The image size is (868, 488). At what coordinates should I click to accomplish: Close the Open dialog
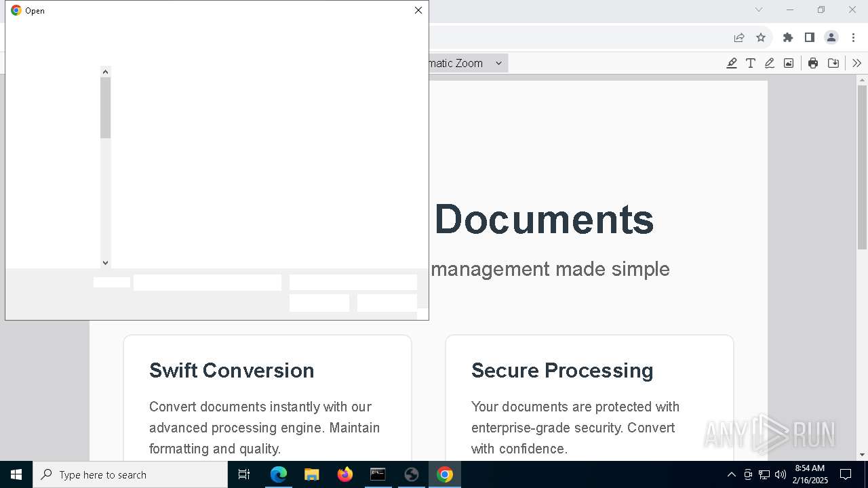[x=418, y=10]
